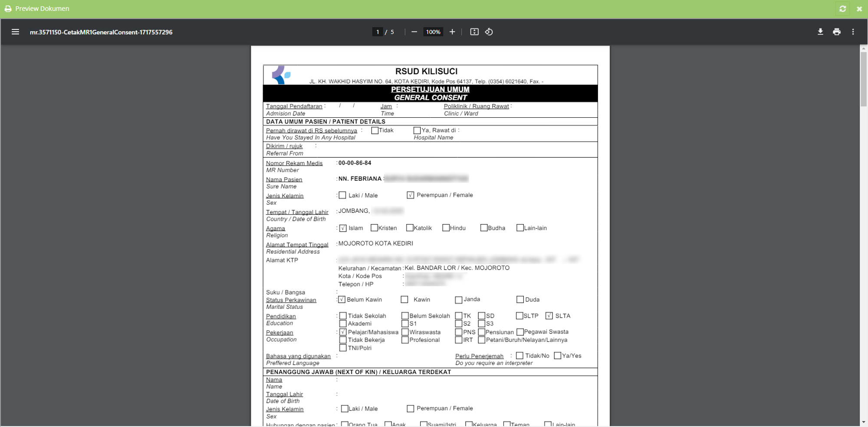Click the zoom in plus button
This screenshot has height=427, width=868.
pyautogui.click(x=452, y=32)
